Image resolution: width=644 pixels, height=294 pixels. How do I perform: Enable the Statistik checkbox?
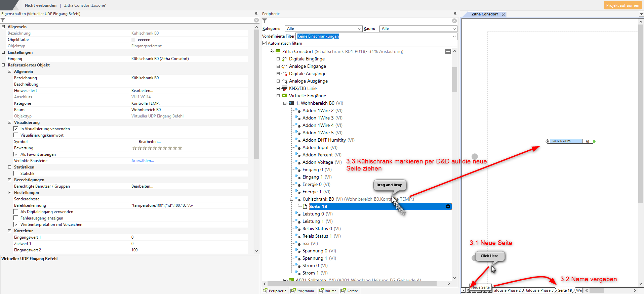[x=16, y=174]
